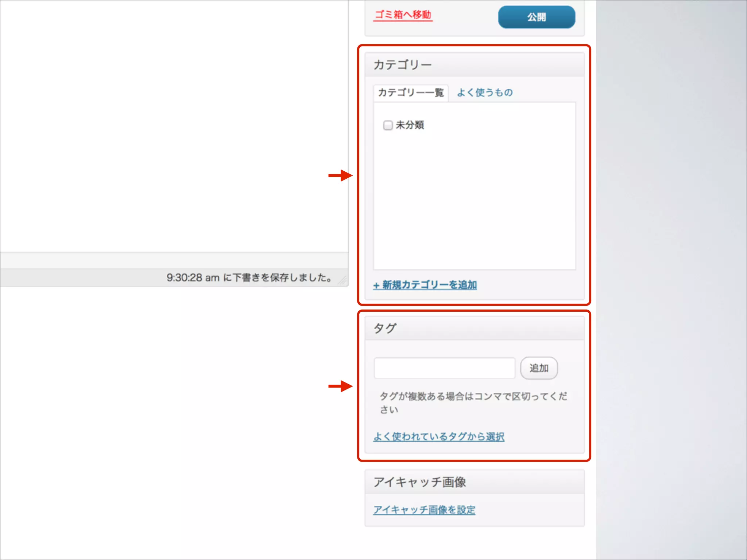Image resolution: width=747 pixels, height=560 pixels.
Task: Click the ゴミ箱へ移動 trash link
Action: [x=403, y=15]
